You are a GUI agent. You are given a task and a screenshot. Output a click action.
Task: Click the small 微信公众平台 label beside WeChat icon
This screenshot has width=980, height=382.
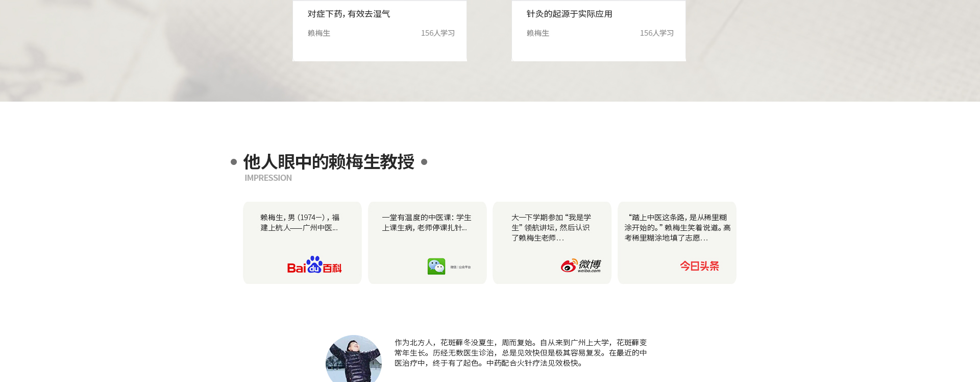[460, 267]
